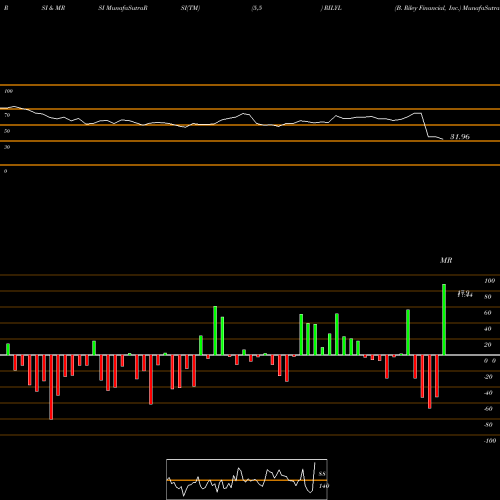Click the MR indicator title
This screenshot has width=500, height=500.
click(446, 260)
